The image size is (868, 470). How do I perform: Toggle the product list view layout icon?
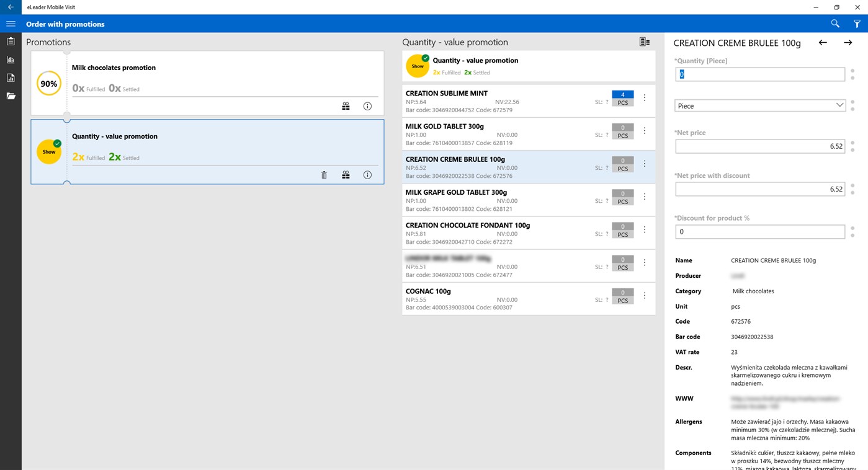tap(645, 42)
